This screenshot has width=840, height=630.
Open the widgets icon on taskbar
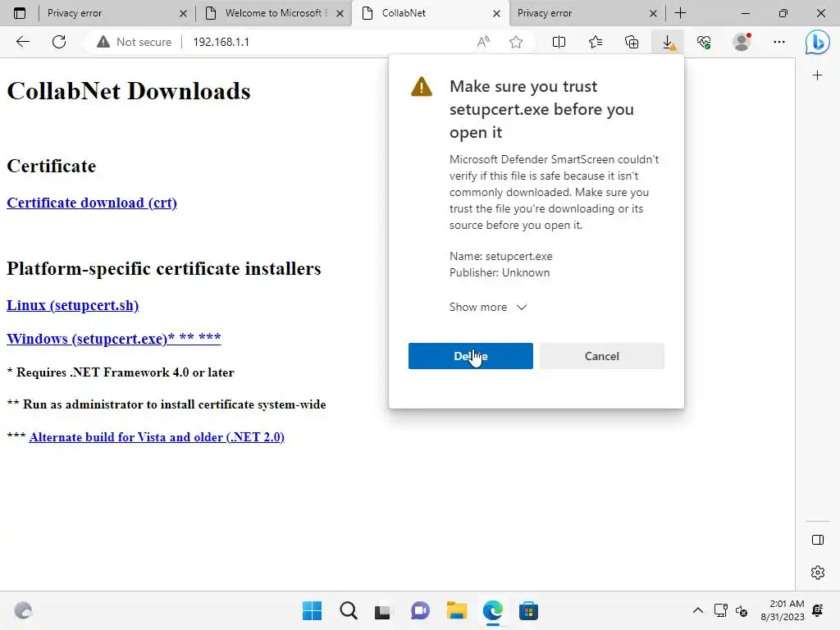click(x=23, y=610)
